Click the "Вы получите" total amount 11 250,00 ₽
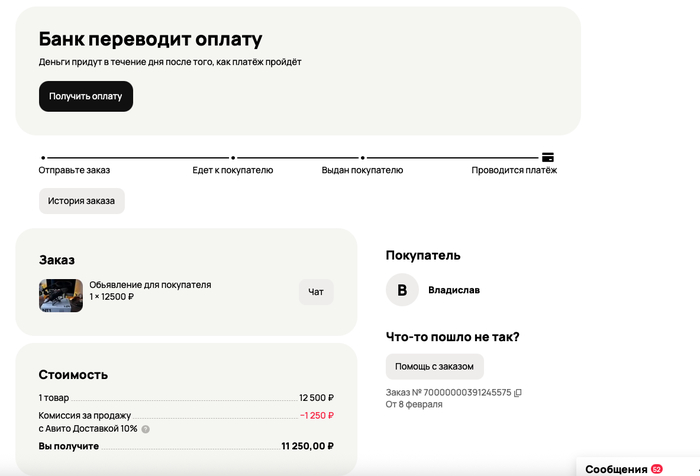This screenshot has width=700, height=476. click(x=307, y=446)
